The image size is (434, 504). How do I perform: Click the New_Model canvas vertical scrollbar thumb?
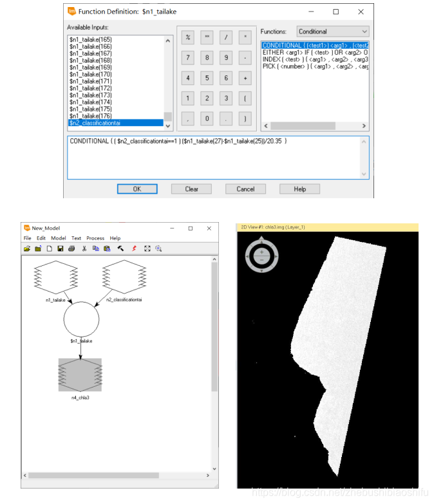click(214, 327)
